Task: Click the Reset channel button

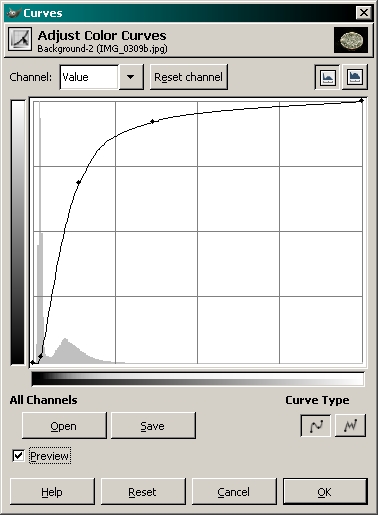Action: [189, 77]
